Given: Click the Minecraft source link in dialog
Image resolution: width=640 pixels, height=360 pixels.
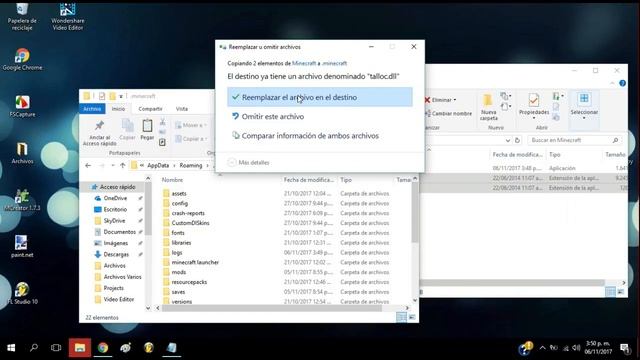Looking at the screenshot, I should tap(304, 63).
